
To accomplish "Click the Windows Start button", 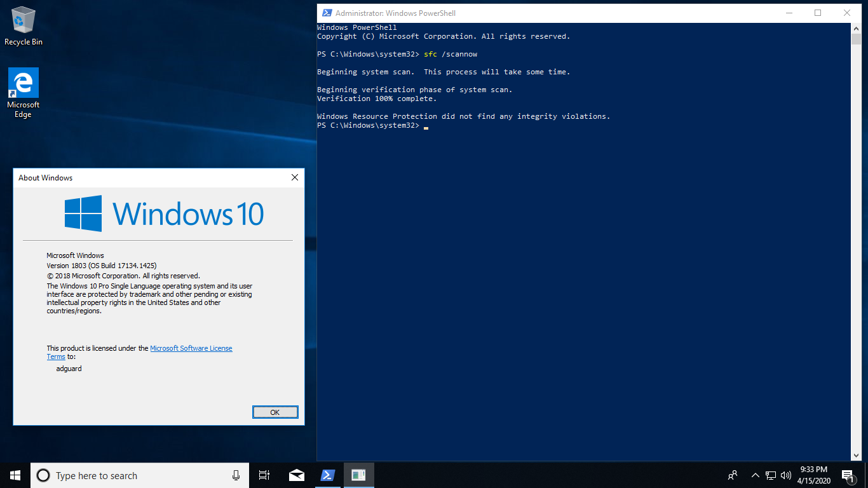I will pos(15,475).
